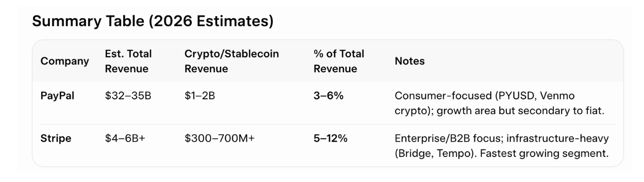Click the bold 3–6% percentage value
The width and height of the screenshot is (644, 182).
[x=328, y=95]
